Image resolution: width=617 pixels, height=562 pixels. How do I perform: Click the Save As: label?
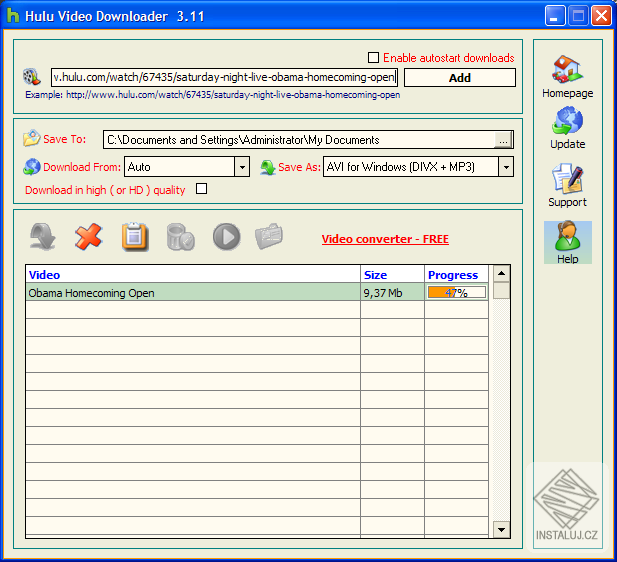(x=299, y=167)
